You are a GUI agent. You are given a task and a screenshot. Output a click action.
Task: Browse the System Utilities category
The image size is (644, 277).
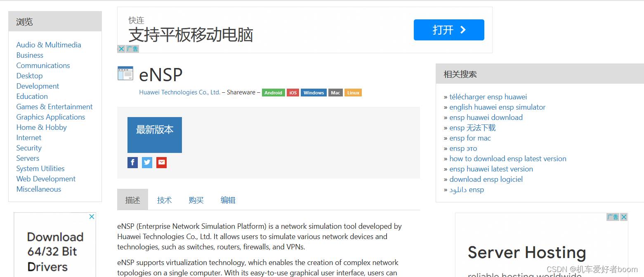[x=40, y=169]
